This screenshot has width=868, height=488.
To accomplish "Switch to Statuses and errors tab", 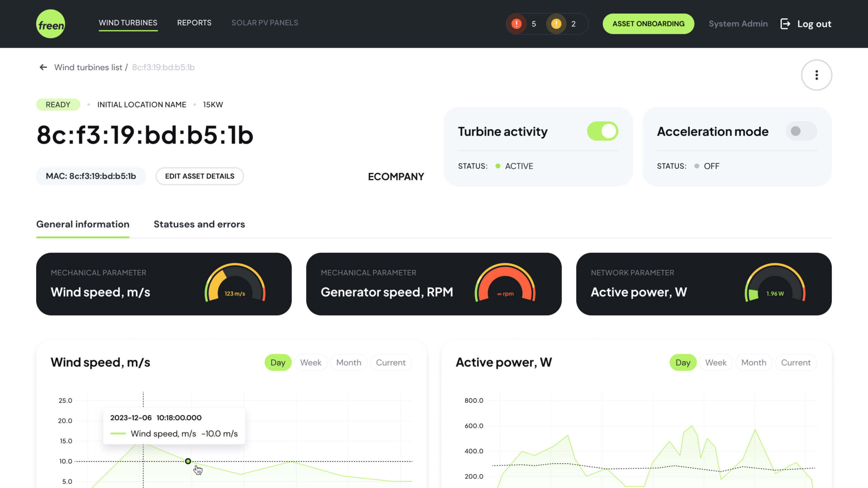I will pos(199,224).
